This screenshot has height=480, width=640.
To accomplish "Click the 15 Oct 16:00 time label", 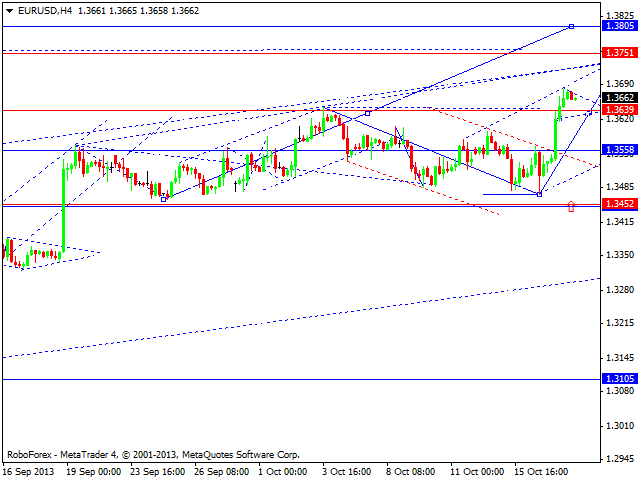I will 541,471.
